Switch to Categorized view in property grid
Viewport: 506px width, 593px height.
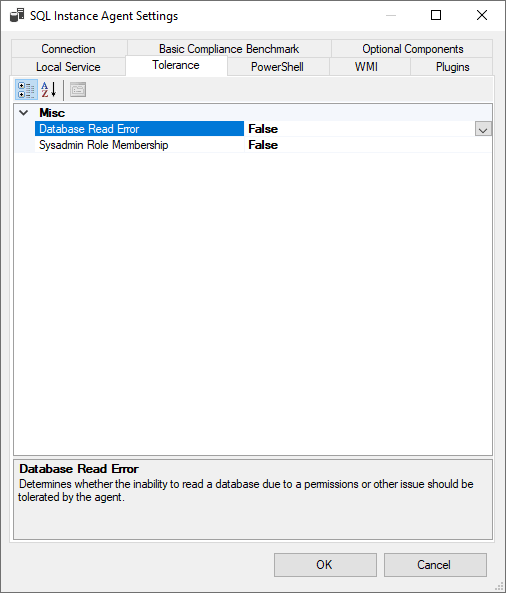pos(26,90)
